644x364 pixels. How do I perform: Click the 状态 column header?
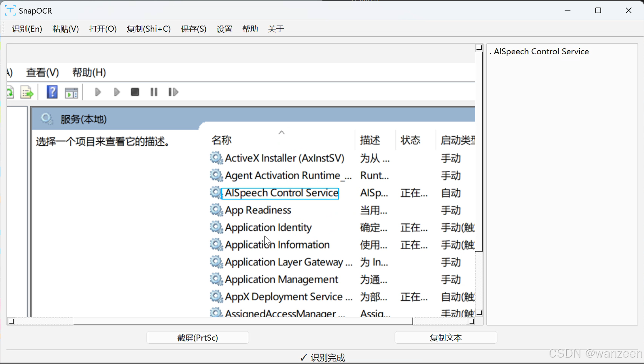coord(410,140)
